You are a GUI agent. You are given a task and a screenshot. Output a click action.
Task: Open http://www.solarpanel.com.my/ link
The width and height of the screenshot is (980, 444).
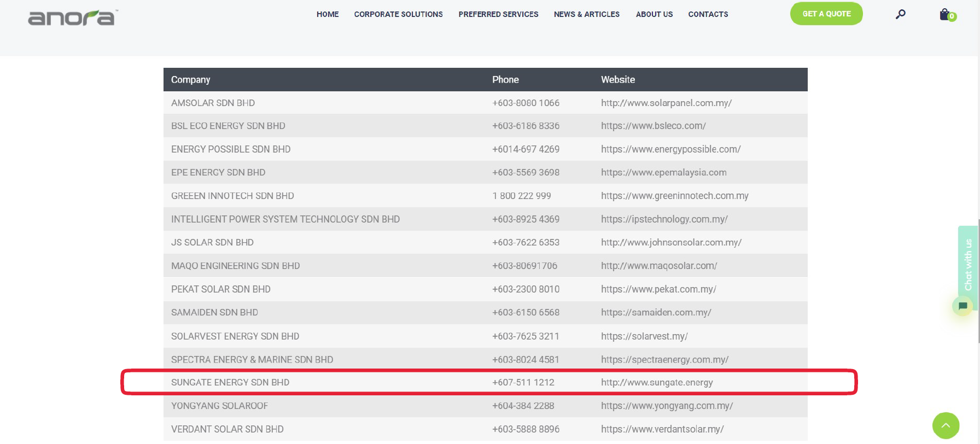click(666, 103)
